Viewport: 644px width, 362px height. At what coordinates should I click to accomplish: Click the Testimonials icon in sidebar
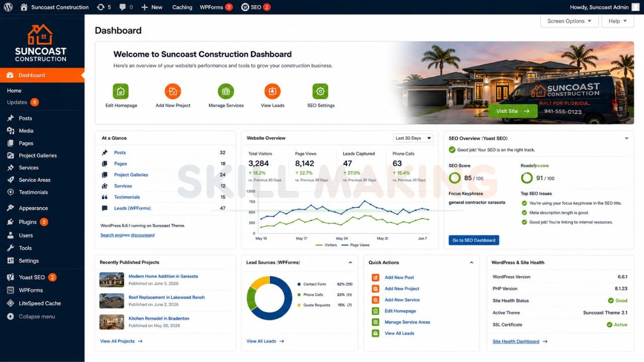click(10, 192)
